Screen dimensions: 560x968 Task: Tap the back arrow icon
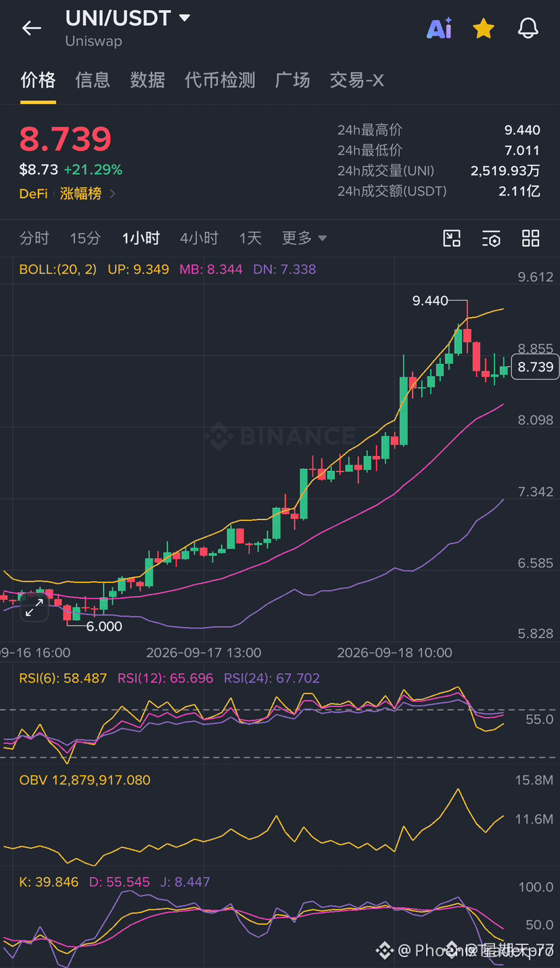pyautogui.click(x=32, y=28)
